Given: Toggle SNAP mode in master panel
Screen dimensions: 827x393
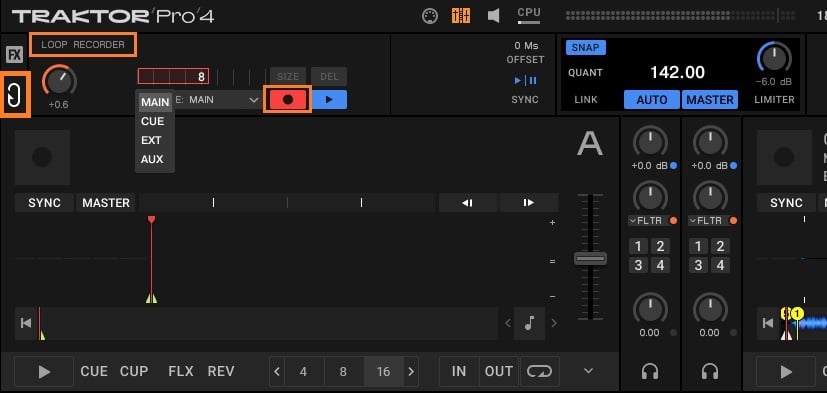Looking at the screenshot, I should pos(585,47).
